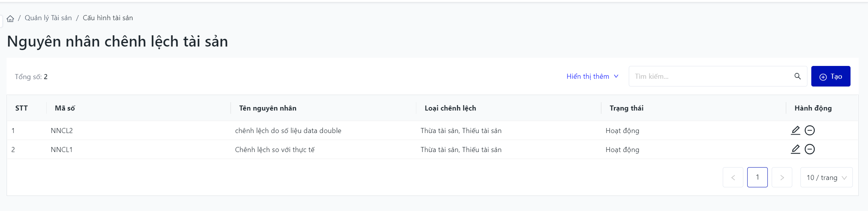This screenshot has width=868, height=211.
Task: Click the Loại chênh lệch column header
Action: 450,108
